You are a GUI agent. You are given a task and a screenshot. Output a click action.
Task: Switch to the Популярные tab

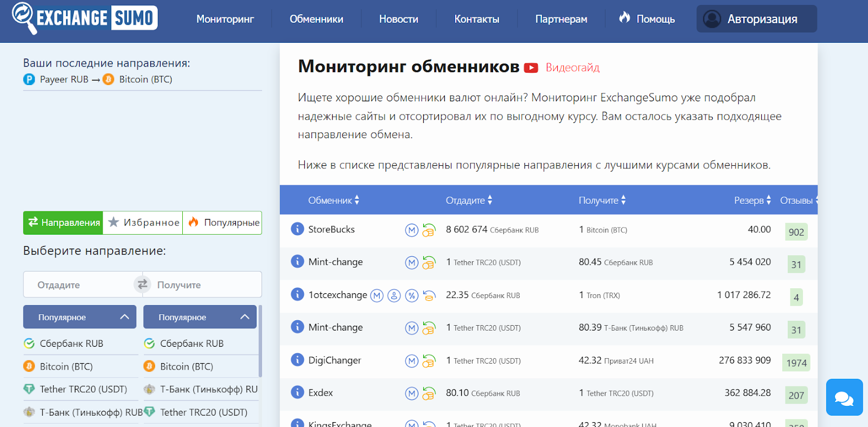pos(222,223)
